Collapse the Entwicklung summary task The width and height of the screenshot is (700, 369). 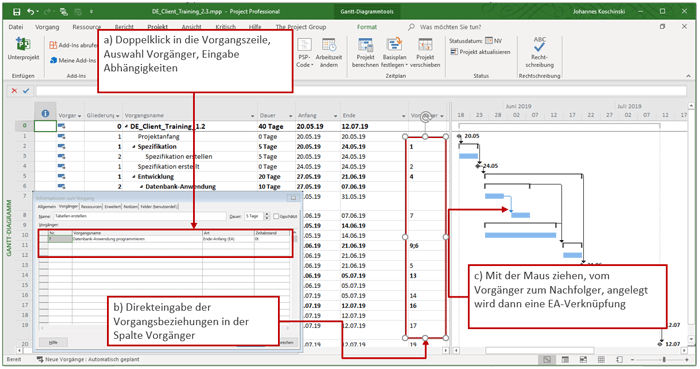[134, 177]
